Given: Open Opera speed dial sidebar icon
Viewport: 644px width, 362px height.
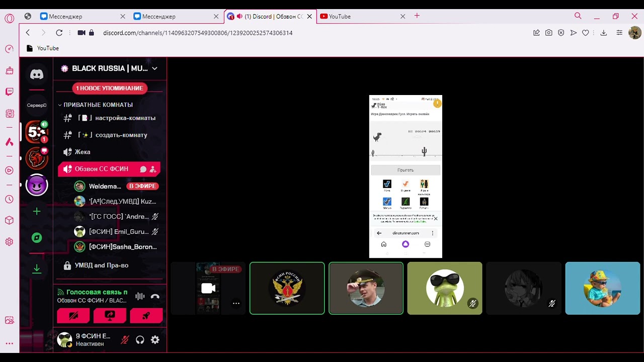Looking at the screenshot, I should coord(9,49).
